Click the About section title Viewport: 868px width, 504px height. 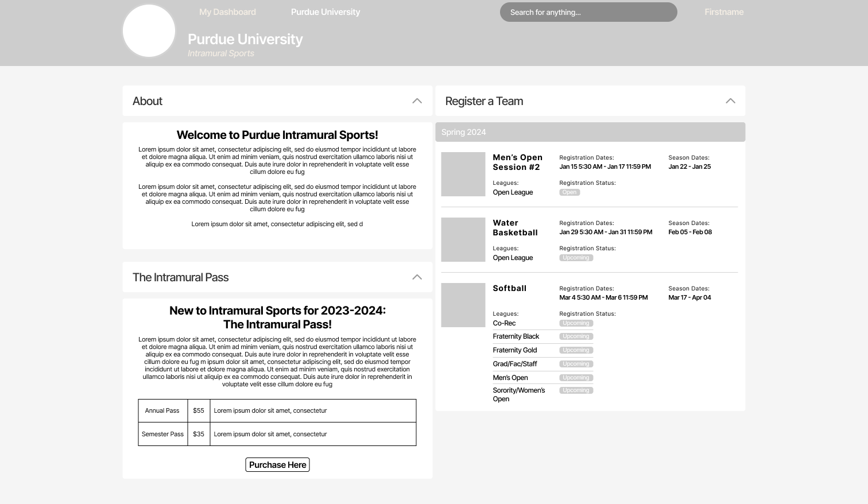pyautogui.click(x=148, y=101)
